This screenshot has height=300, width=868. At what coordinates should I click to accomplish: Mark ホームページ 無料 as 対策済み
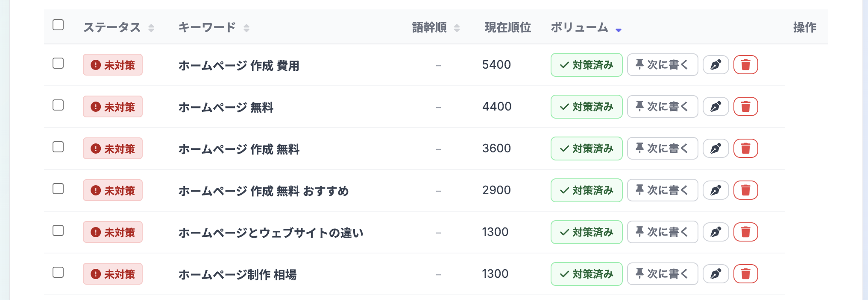[x=586, y=107]
